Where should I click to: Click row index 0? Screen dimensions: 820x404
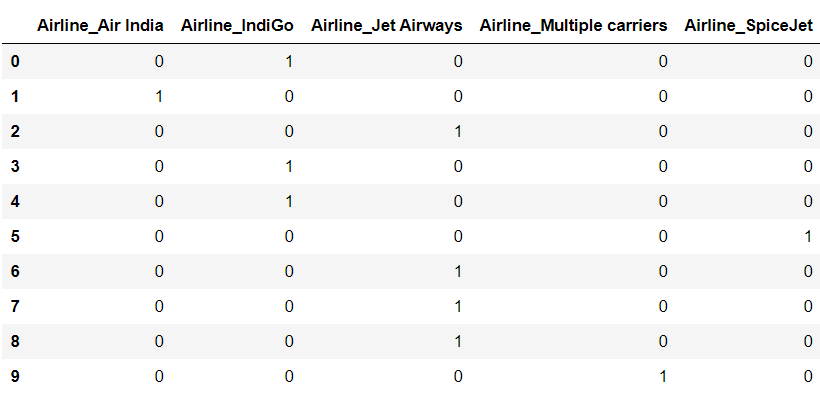15,62
